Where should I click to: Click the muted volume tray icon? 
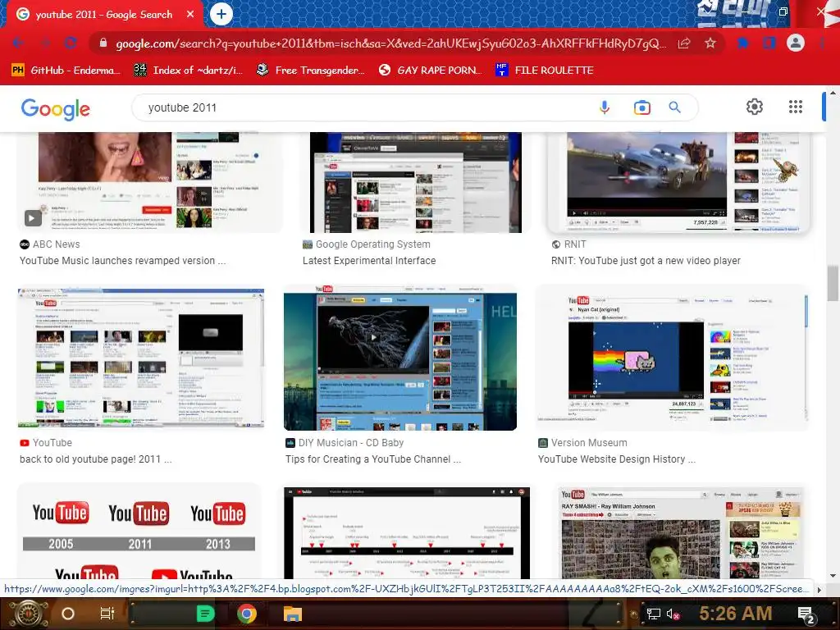point(673,614)
